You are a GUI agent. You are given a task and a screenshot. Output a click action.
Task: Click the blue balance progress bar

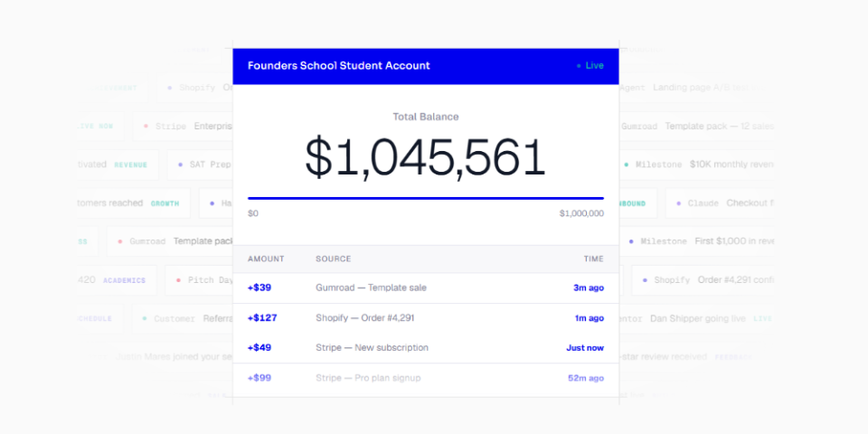point(426,198)
